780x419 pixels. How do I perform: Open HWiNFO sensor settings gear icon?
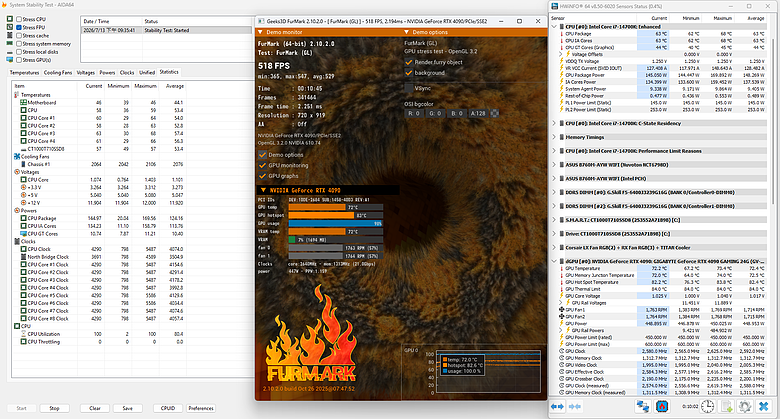pos(745,407)
